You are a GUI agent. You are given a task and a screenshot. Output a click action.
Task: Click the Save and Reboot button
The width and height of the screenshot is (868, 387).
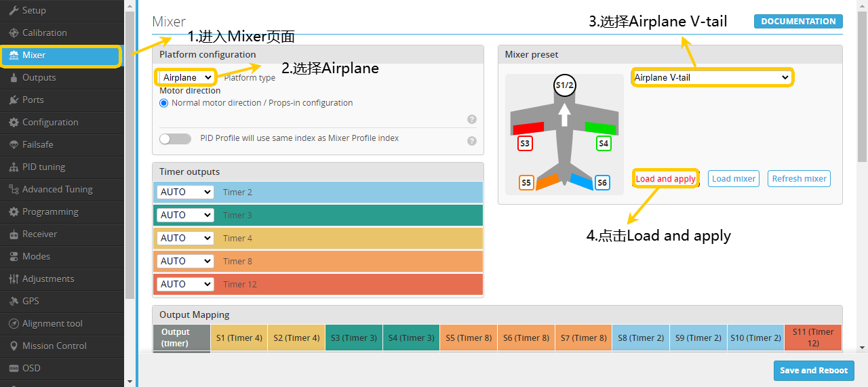coord(814,371)
